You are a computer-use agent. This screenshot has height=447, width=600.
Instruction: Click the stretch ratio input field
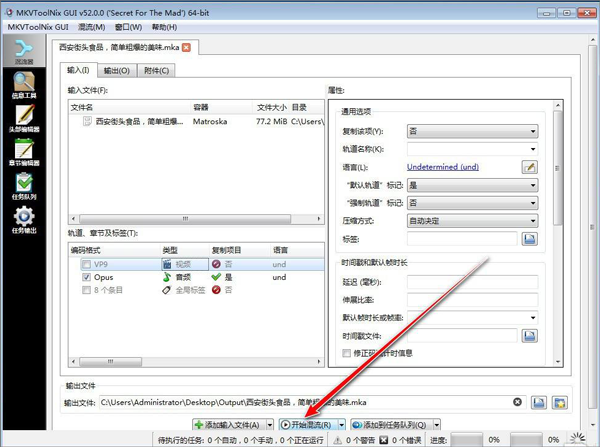[x=473, y=300]
